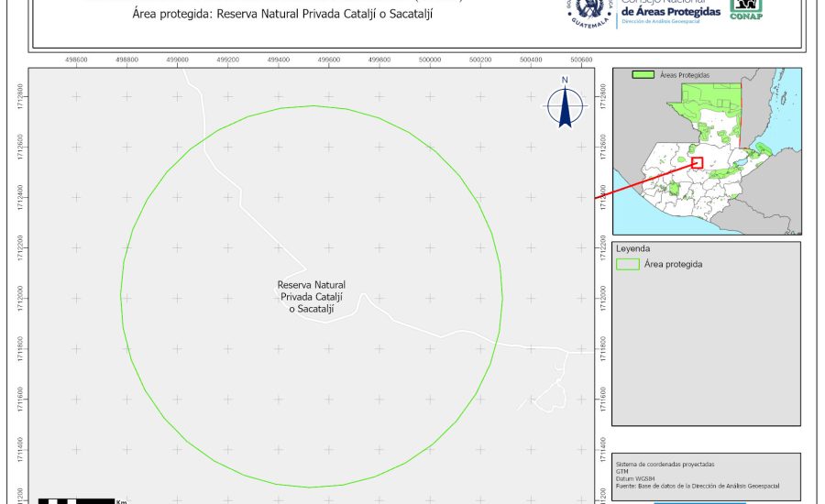
Task: Click the Área protegida legend label
Action: tap(673, 264)
